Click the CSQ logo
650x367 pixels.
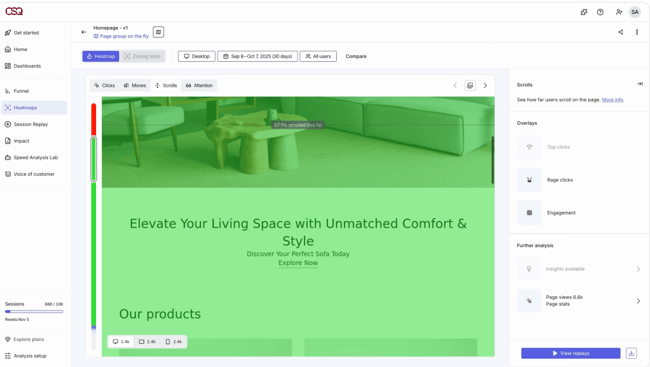coord(14,11)
